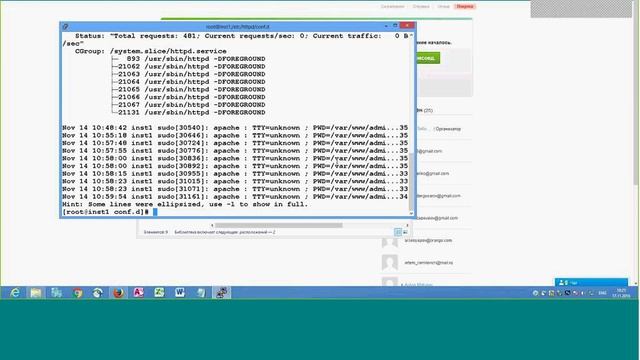Select the active PuTTY taskbar icon
The height and width of the screenshot is (360, 640).
click(x=222, y=293)
